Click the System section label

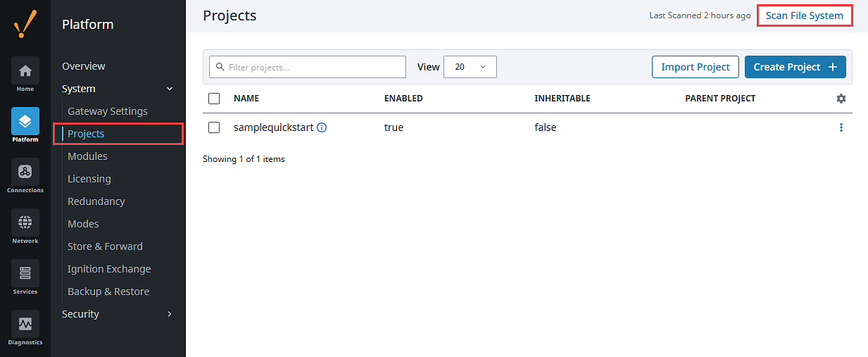(79, 89)
